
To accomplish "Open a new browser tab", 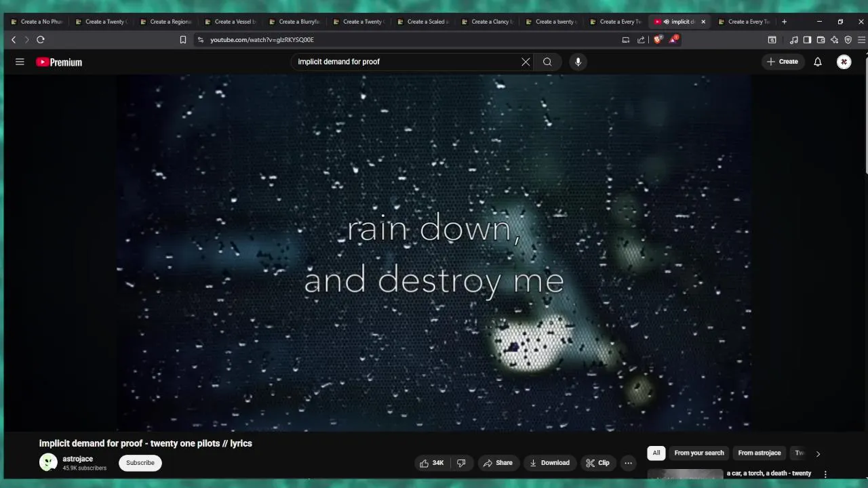I will [x=784, y=22].
